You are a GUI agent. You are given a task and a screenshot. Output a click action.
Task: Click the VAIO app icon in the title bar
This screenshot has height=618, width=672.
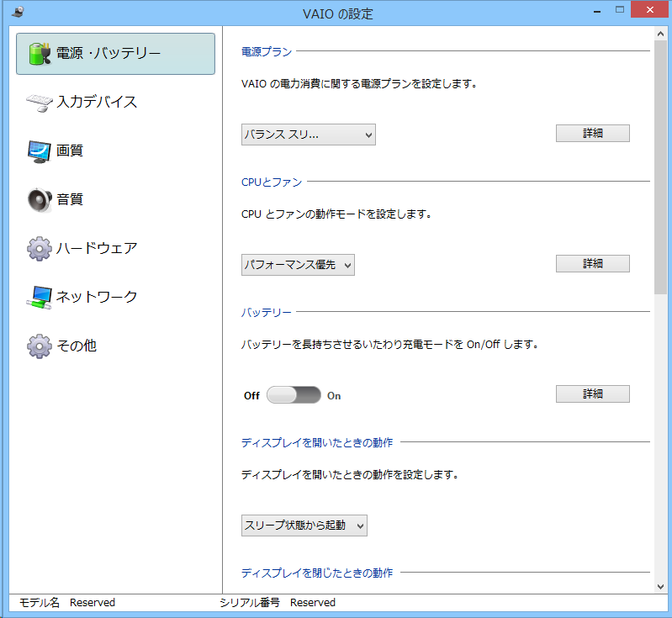pos(18,12)
